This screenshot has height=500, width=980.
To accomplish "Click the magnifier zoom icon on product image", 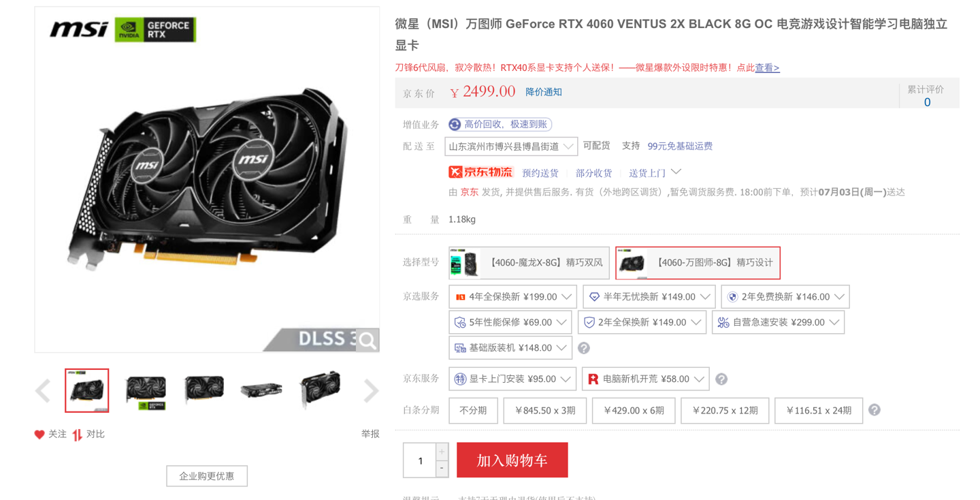I will (x=367, y=340).
